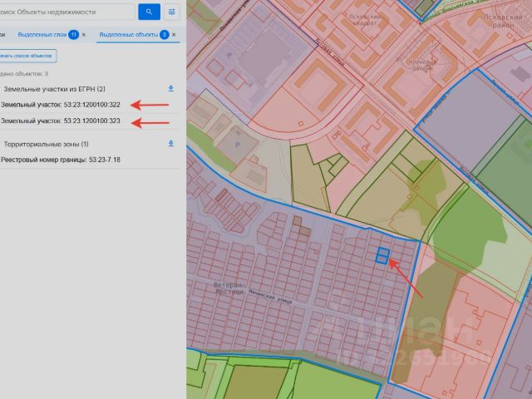Click the blue highlighted parcel on the map
Image resolution: width=532 pixels, height=399 pixels.
[x=382, y=255]
